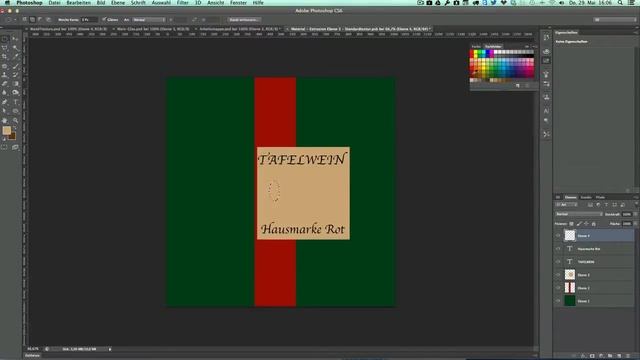Screen dimensions: 640x360
Task: Select the Polygonal Lasso tool
Action: tap(5, 48)
